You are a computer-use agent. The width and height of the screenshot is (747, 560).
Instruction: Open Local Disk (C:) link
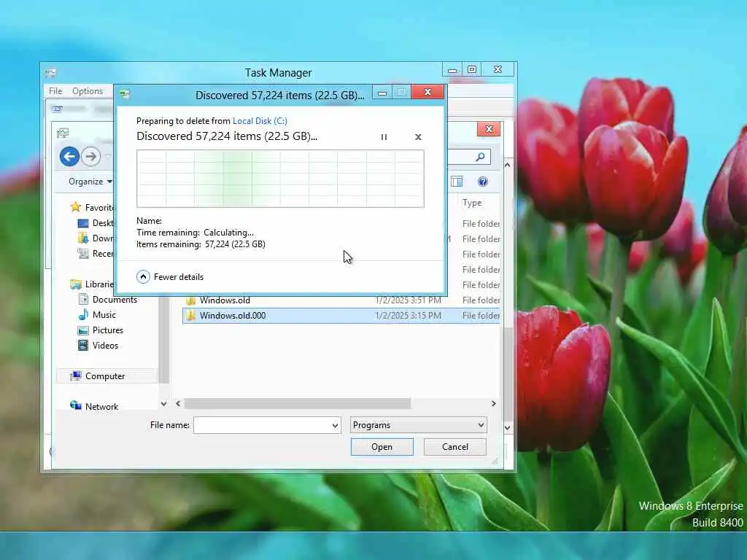(x=260, y=121)
